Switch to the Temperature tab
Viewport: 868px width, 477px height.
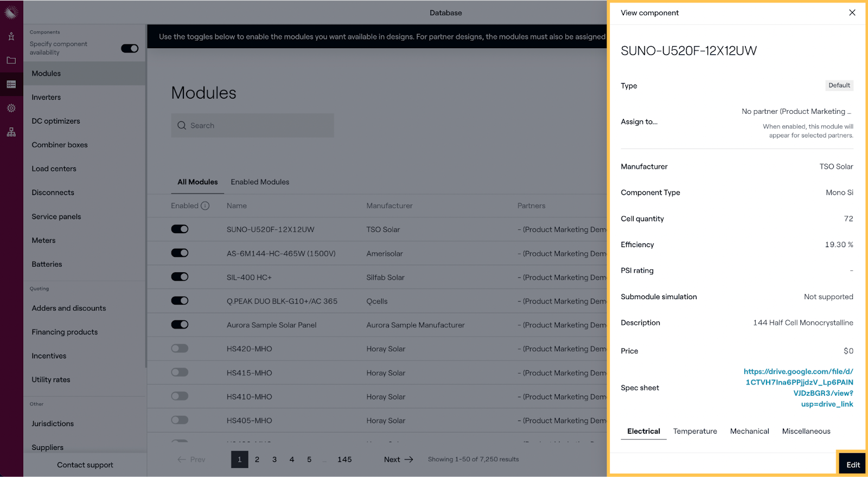click(x=695, y=431)
